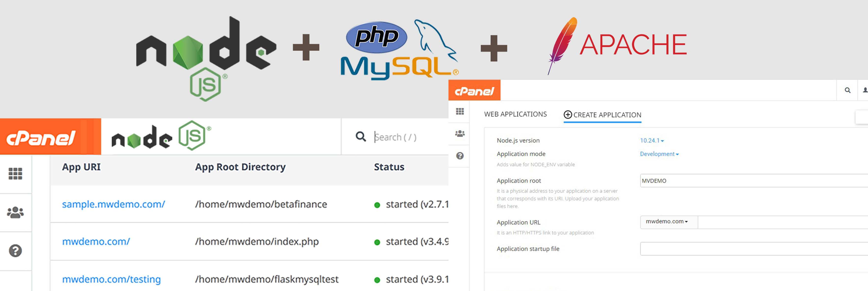Select the /home/mwdemo/betafinance directory cell
The width and height of the screenshot is (868, 291).
[x=261, y=204]
